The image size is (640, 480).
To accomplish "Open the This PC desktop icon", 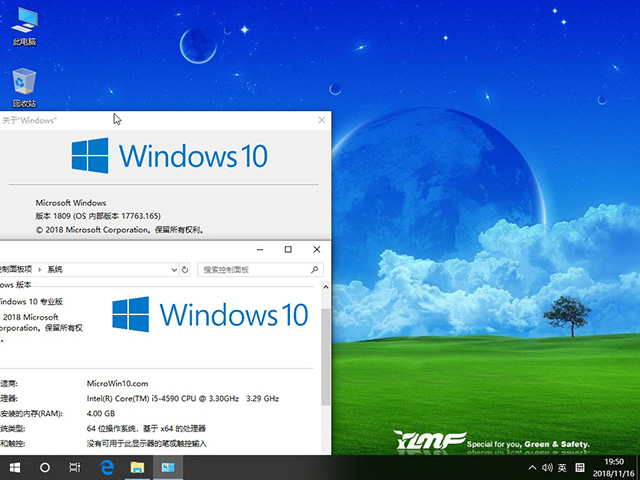I will pyautogui.click(x=24, y=25).
